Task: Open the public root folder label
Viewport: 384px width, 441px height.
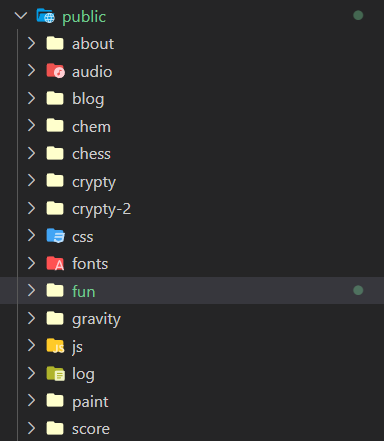Action: tap(84, 17)
